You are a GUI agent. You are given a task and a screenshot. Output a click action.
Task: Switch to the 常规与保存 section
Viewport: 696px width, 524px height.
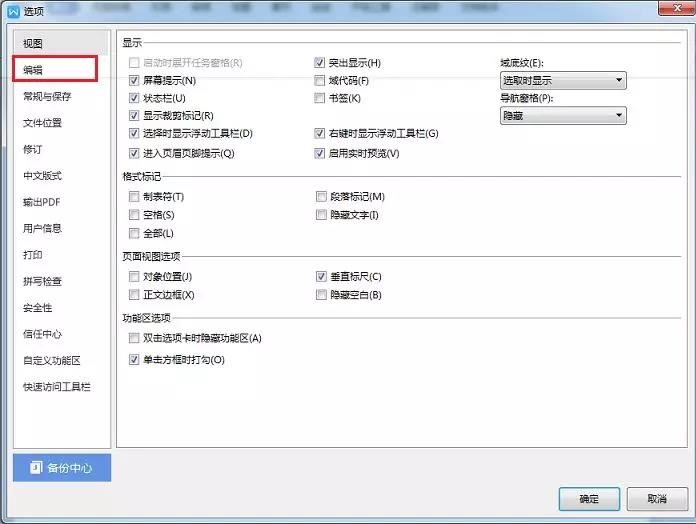click(x=47, y=97)
